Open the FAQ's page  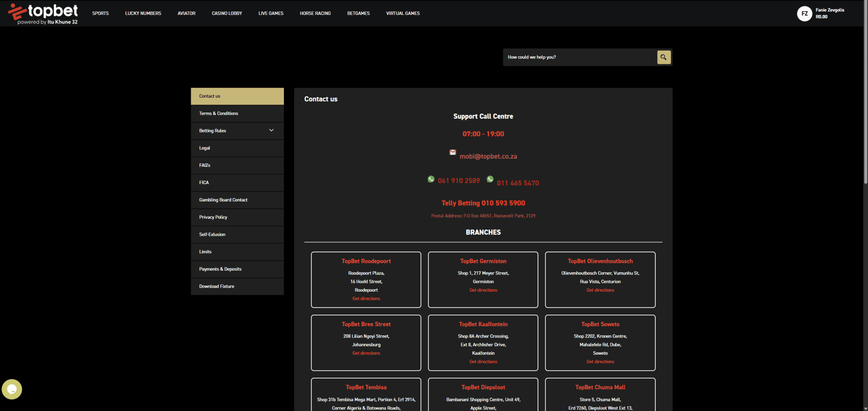[237, 165]
